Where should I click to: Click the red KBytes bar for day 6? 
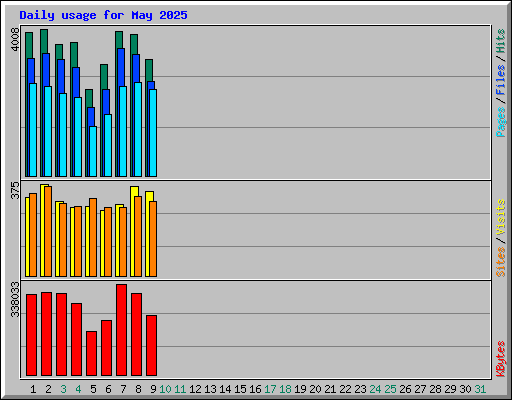pos(107,348)
